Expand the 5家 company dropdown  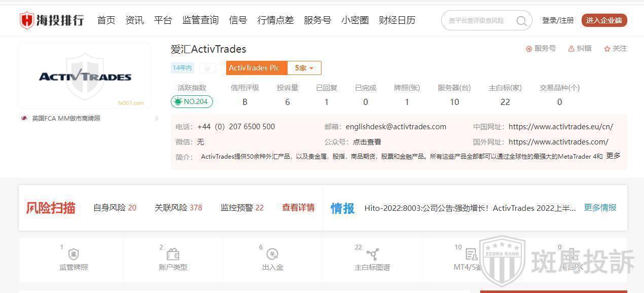coord(304,68)
